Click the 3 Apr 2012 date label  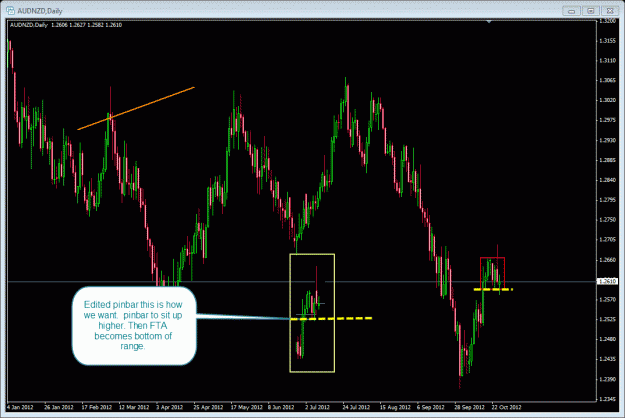point(169,407)
